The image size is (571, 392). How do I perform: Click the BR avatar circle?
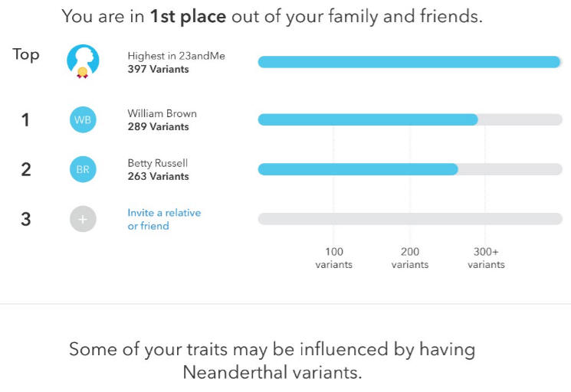tap(83, 169)
